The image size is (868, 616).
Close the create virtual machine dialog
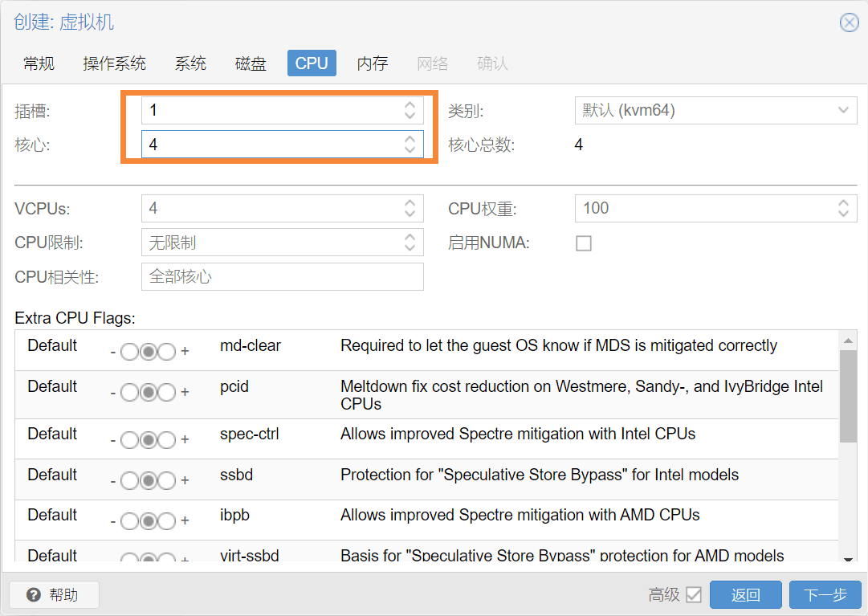(850, 22)
